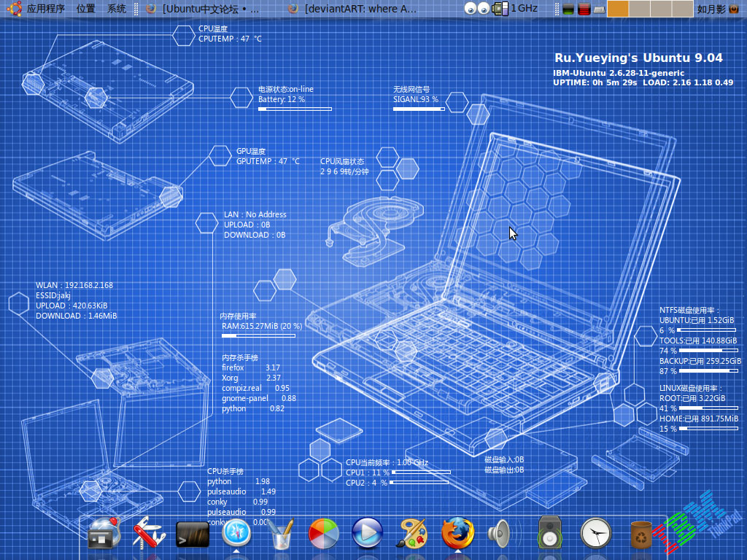
Task: Click the red system monitor applet
Action: (584, 9)
